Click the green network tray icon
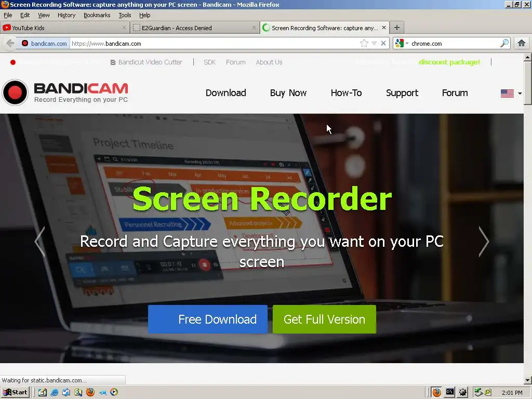This screenshot has width=532, height=399. pos(478,392)
